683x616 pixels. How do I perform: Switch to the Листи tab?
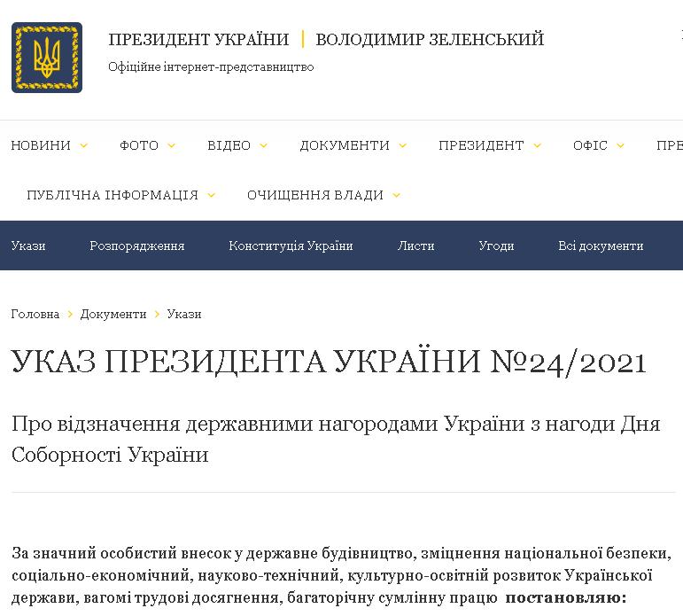(x=415, y=246)
